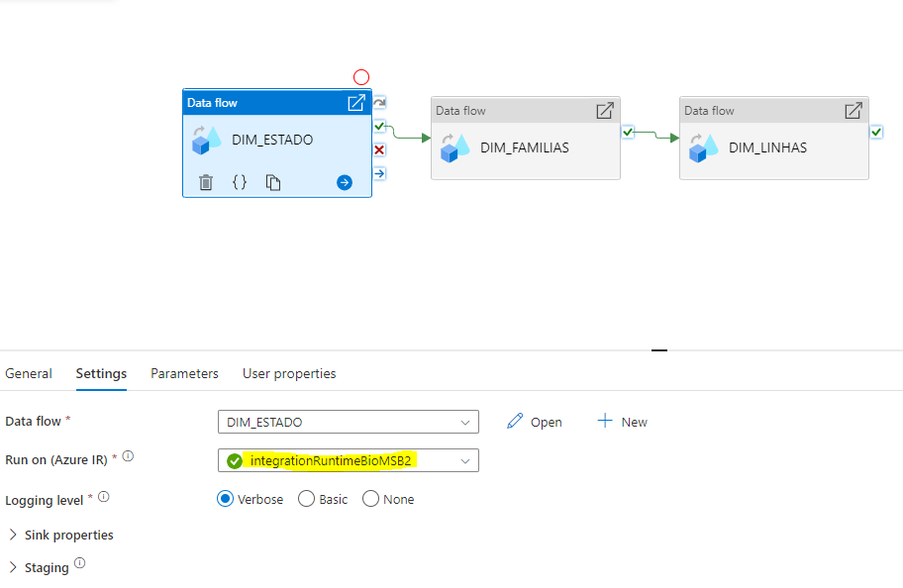
Task: Click the green checkmark on DIM_LINHAS activity
Action: click(x=876, y=131)
